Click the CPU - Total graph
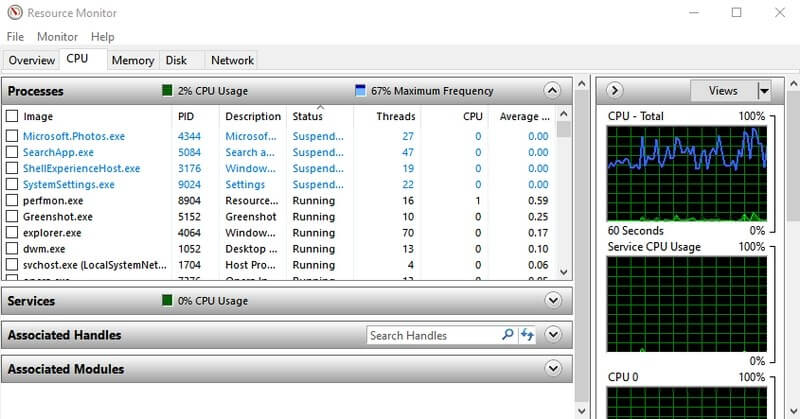 pyautogui.click(x=687, y=174)
